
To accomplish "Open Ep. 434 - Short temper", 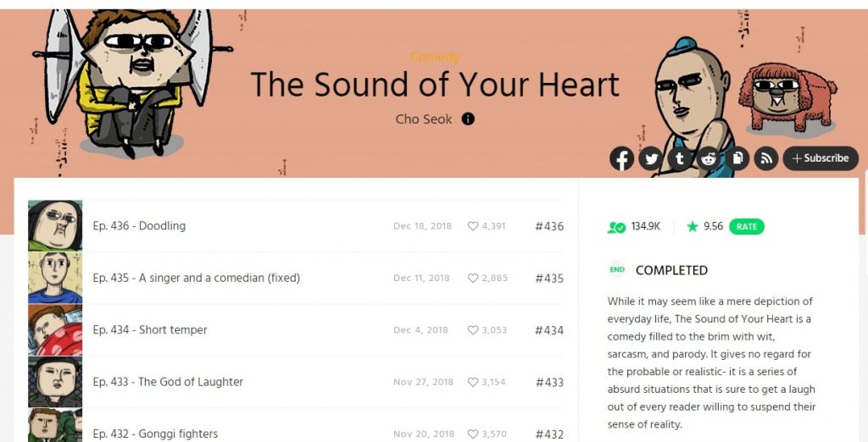I will coord(150,330).
